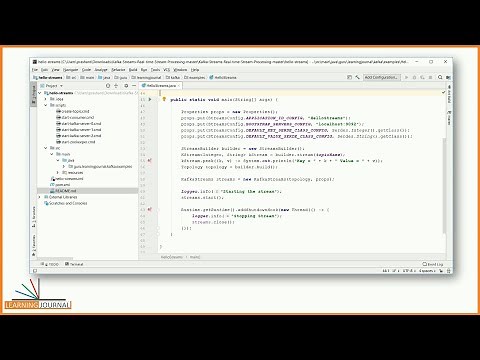The height and width of the screenshot is (360, 480).
Task: Toggle the Ant Build right side tab
Action: (x=449, y=94)
